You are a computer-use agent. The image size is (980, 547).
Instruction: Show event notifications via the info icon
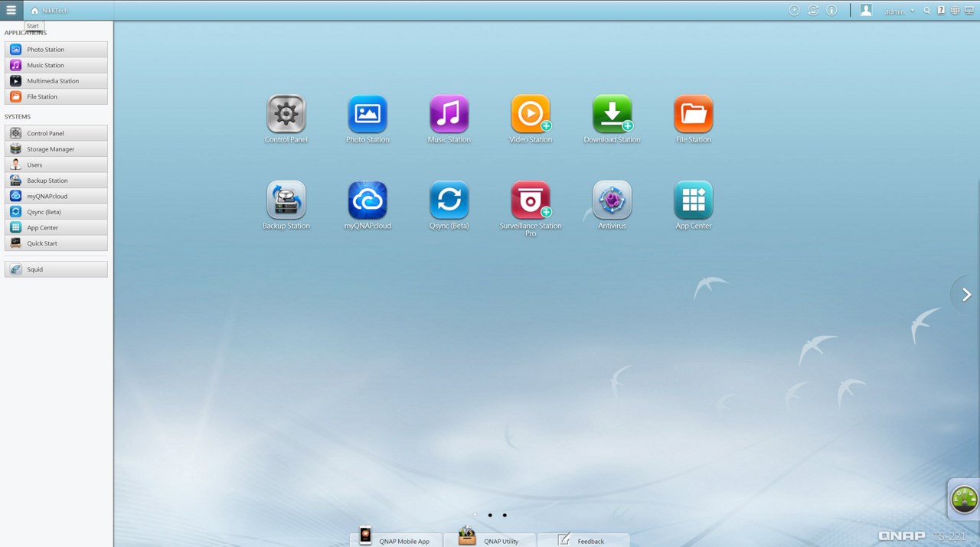click(831, 11)
